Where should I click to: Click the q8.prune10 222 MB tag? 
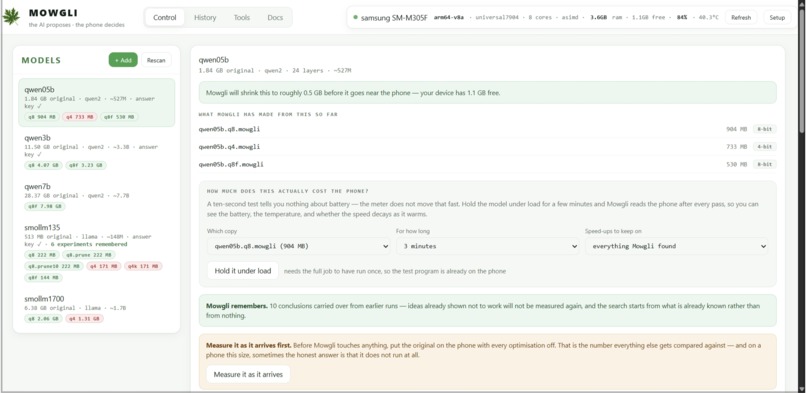53,266
